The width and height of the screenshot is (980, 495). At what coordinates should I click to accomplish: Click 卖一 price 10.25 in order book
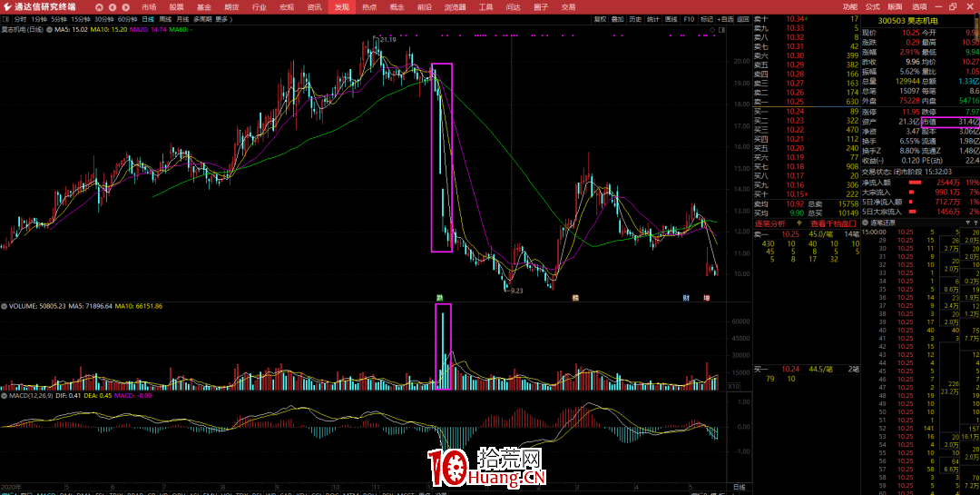click(x=795, y=102)
